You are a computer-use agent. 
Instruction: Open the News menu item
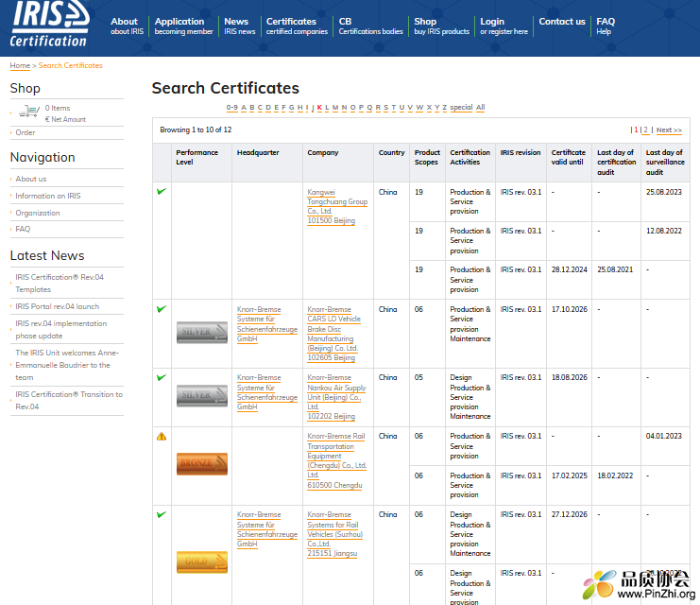click(239, 26)
